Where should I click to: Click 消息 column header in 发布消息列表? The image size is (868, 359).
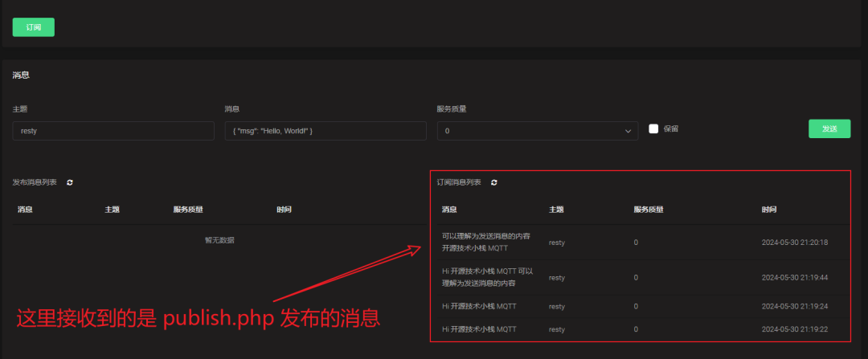25,210
